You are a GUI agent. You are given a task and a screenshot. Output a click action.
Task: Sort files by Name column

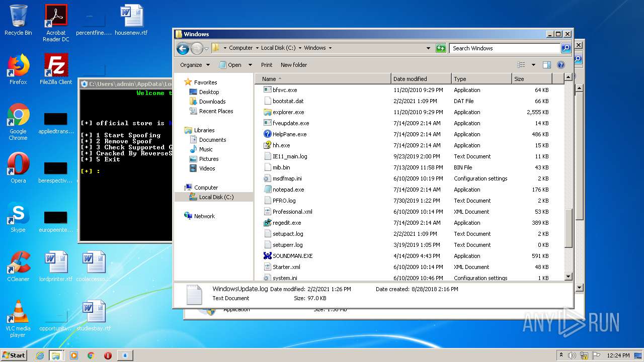pyautogui.click(x=324, y=79)
